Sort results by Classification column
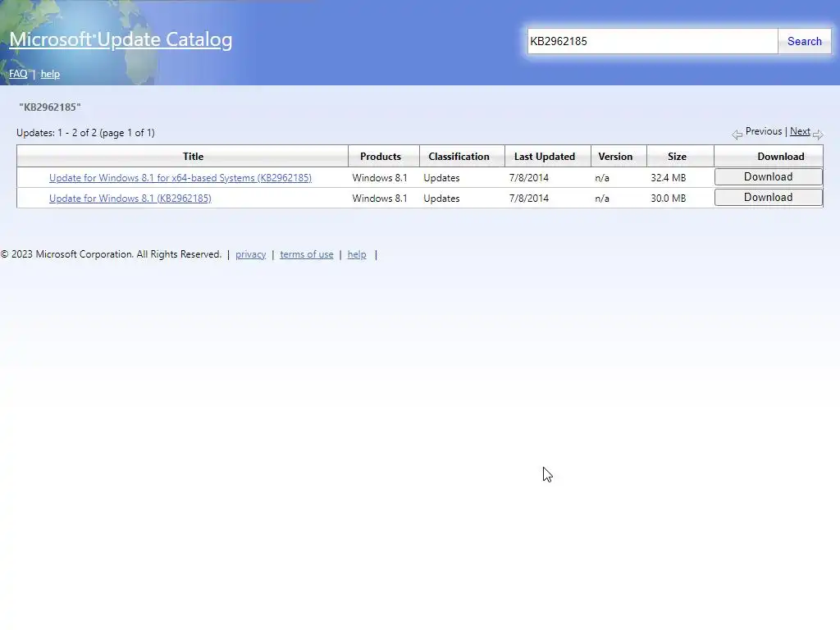Image resolution: width=840 pixels, height=630 pixels. [459, 157]
